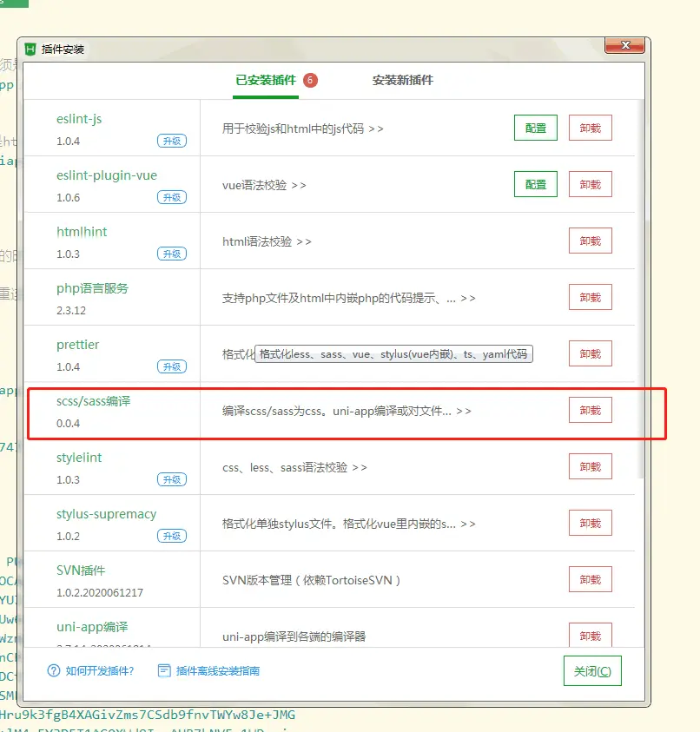Click the 升级 badge for htmlhint

click(x=170, y=254)
